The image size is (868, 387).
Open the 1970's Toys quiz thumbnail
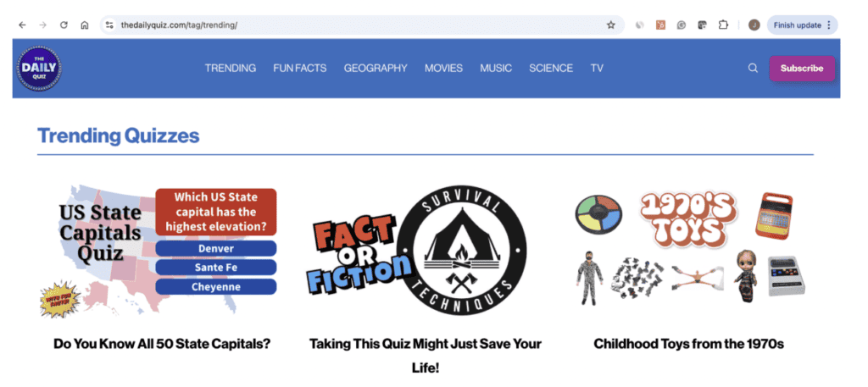[x=688, y=247]
